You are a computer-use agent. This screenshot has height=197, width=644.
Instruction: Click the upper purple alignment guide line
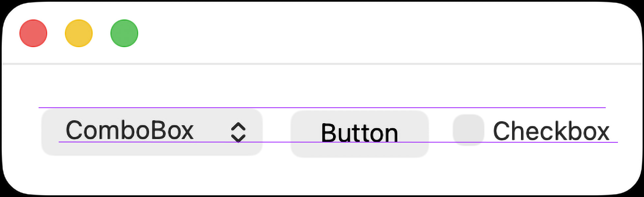(x=330, y=108)
